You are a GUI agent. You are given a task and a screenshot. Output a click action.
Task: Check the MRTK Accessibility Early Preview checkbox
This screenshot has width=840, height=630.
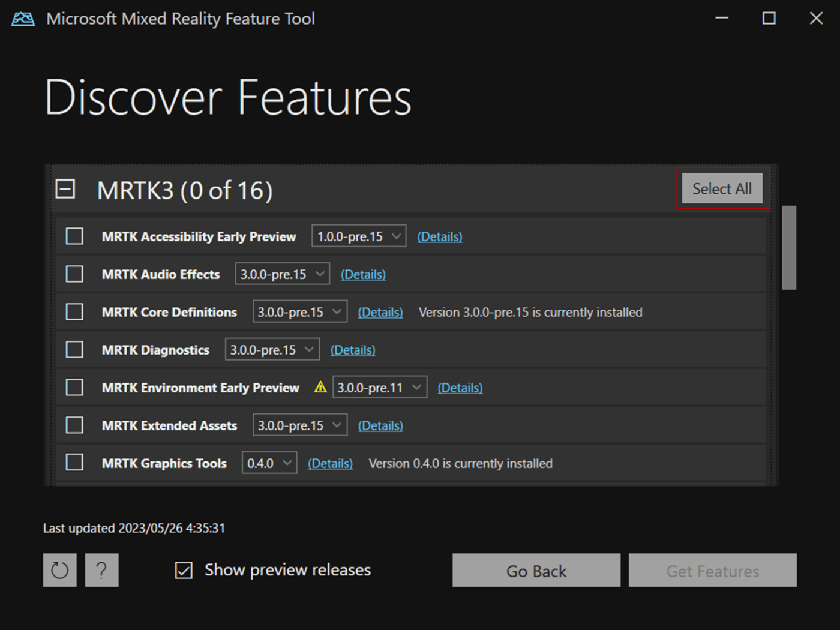(74, 236)
